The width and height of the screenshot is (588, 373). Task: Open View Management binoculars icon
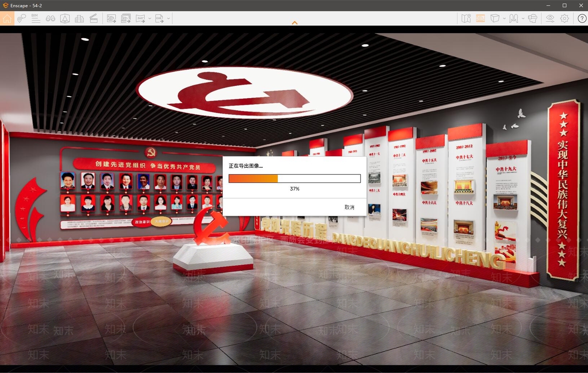[x=50, y=18]
